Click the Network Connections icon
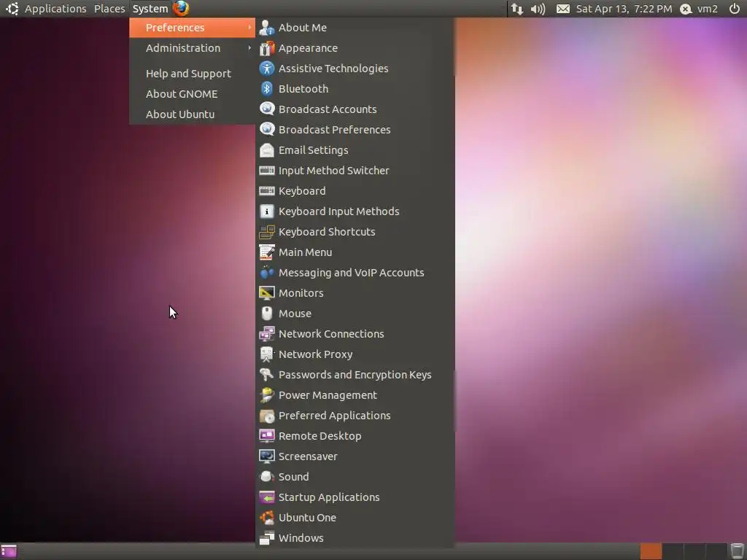 (267, 334)
